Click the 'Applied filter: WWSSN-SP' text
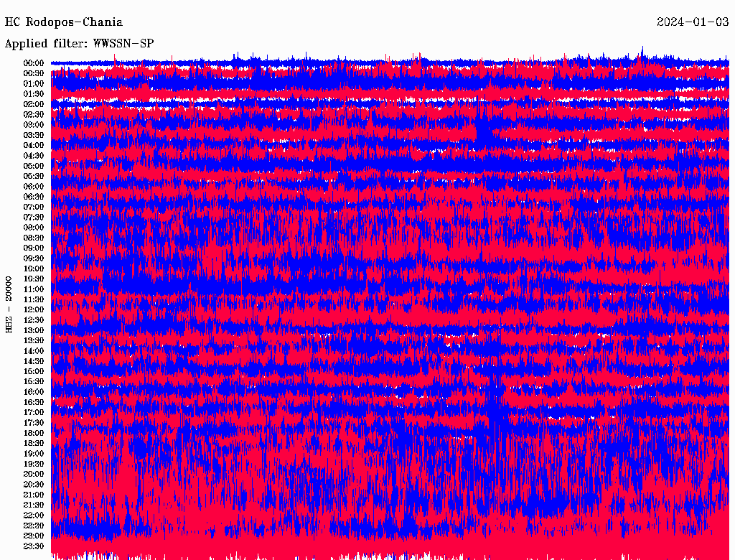This screenshot has height=560, width=735. coord(79,44)
